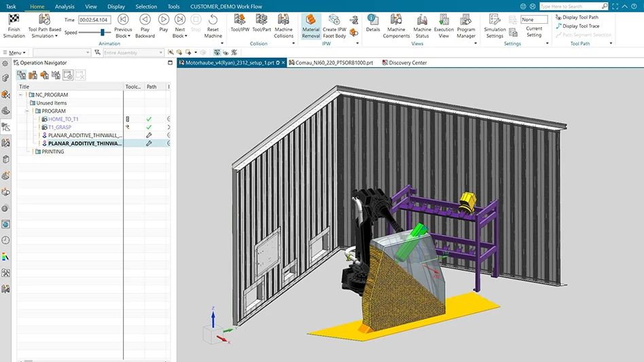This screenshot has width=644, height=362.
Task: Switch to the Analysis ribbon tab
Action: (65, 6)
